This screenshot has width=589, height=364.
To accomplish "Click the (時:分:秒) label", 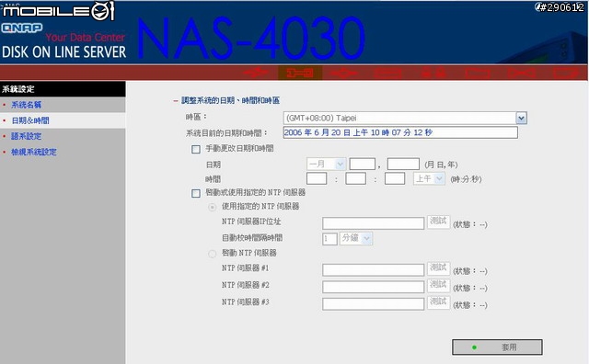I will [466, 179].
